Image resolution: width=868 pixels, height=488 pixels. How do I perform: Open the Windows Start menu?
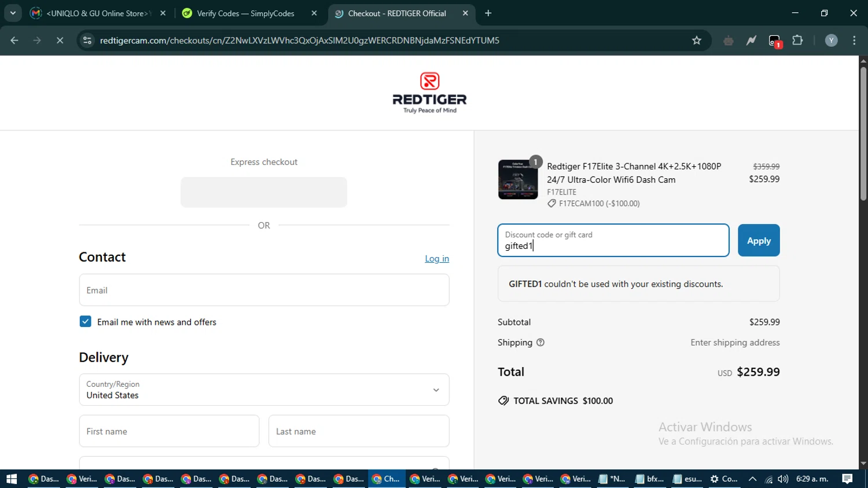[12, 479]
